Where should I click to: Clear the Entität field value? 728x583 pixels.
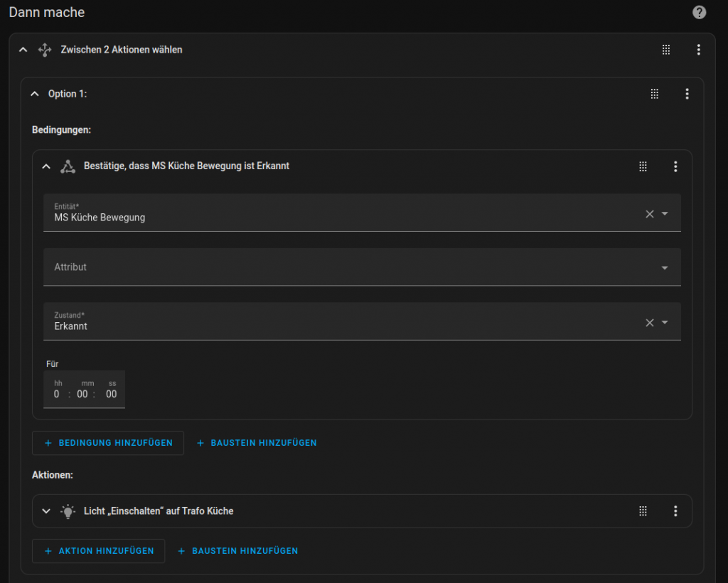[x=649, y=214]
